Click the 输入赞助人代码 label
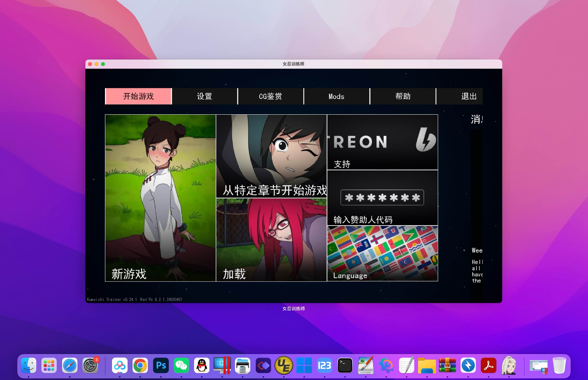Image resolution: width=588 pixels, height=380 pixels. (x=363, y=220)
